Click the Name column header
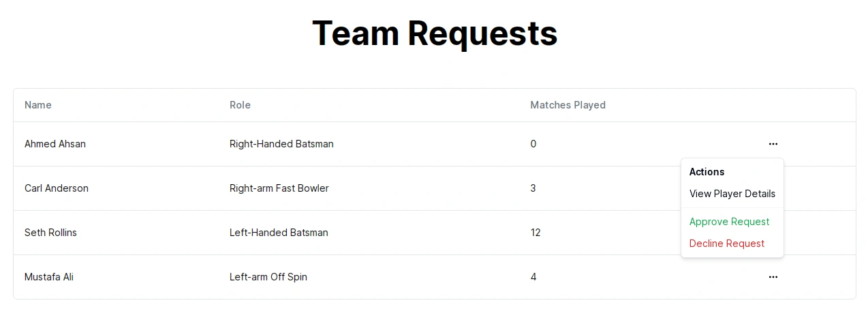 [38, 105]
